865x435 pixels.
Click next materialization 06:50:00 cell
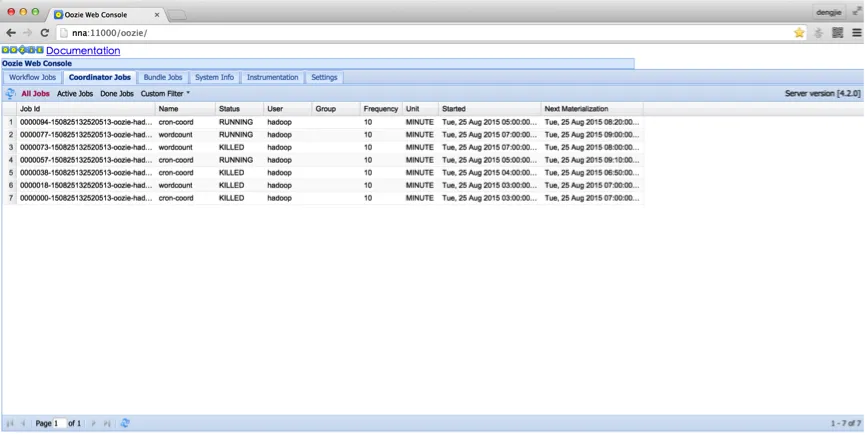tap(592, 173)
